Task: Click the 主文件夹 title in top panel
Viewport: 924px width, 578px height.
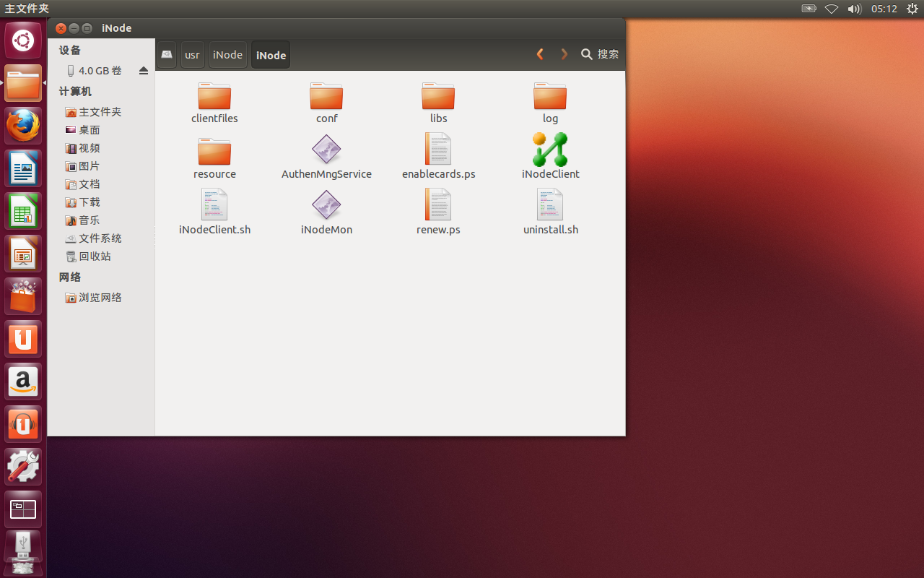Action: click(27, 9)
